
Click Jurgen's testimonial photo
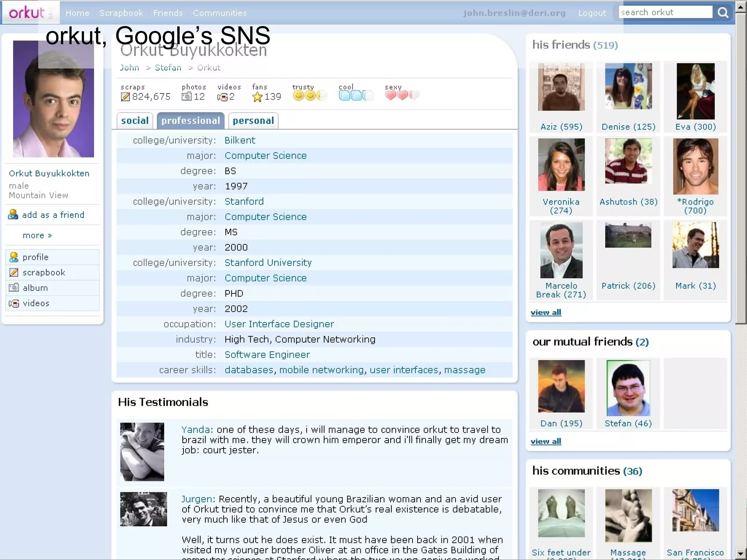pyautogui.click(x=144, y=509)
